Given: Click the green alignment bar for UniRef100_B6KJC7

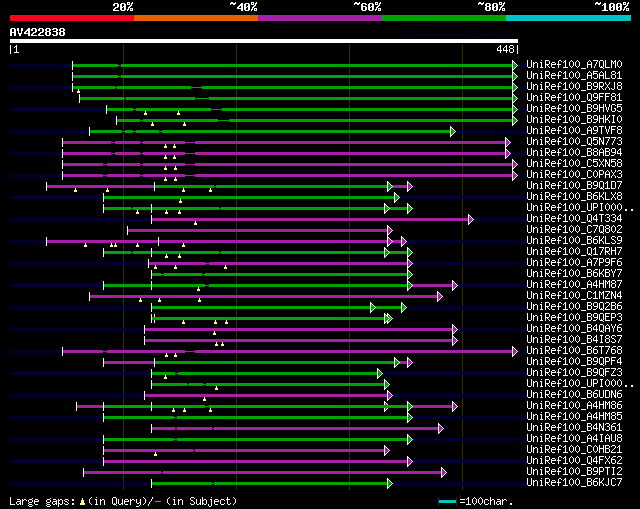Looking at the screenshot, I should 270,484.
